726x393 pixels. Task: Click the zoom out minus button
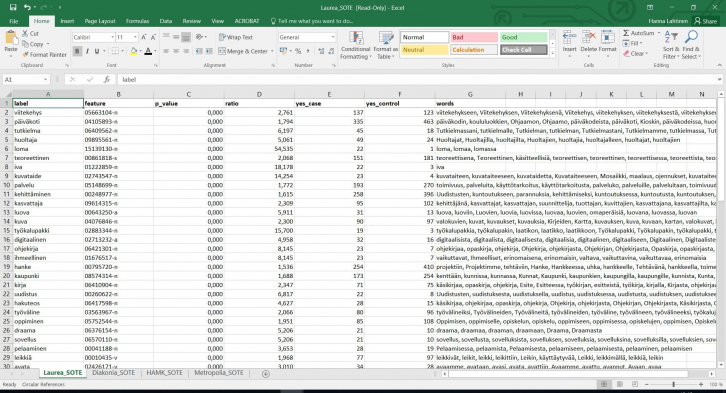[646, 384]
